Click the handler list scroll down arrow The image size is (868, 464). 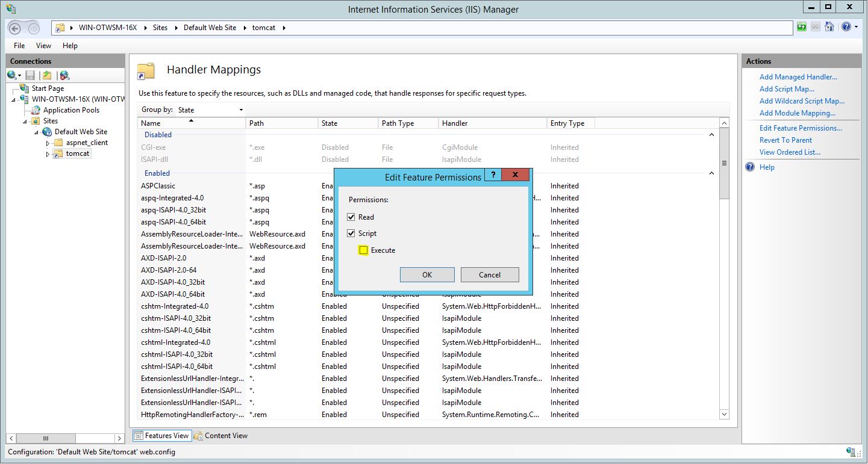(x=724, y=414)
